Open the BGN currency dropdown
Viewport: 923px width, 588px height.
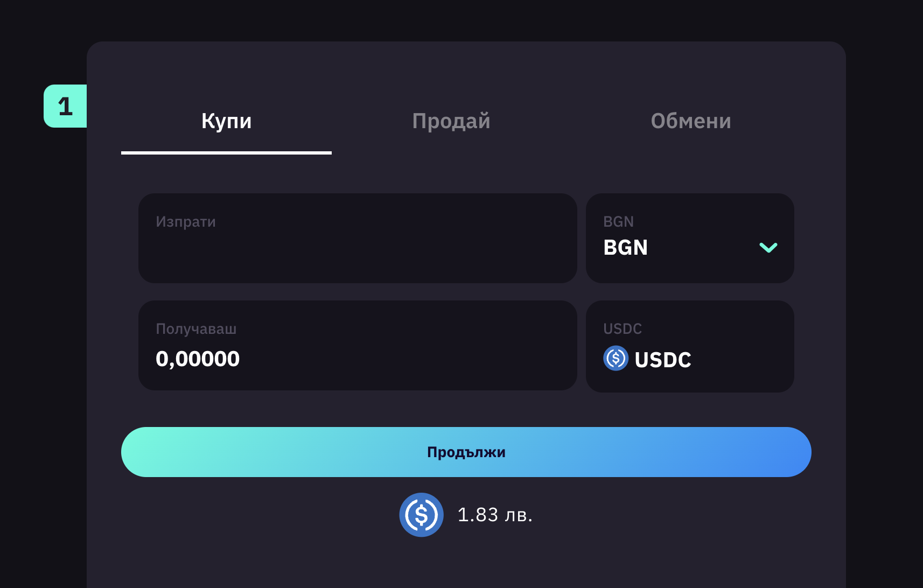click(690, 238)
